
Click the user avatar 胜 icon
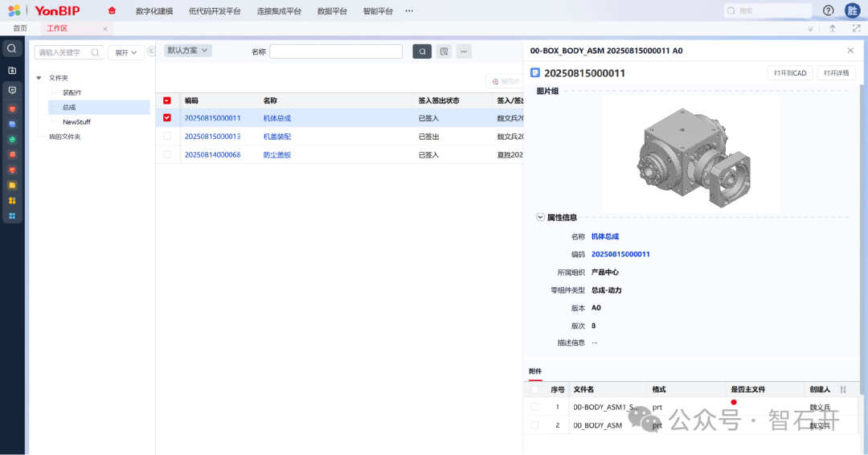[x=853, y=10]
